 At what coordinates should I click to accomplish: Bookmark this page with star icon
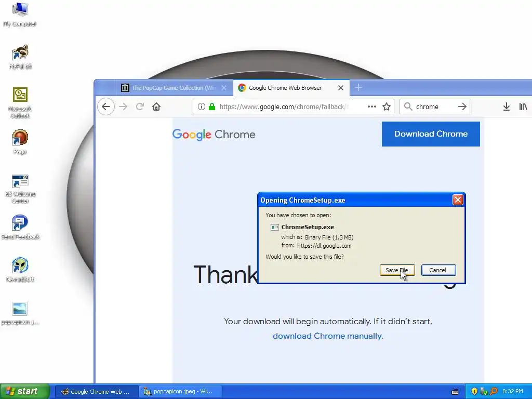(x=386, y=107)
